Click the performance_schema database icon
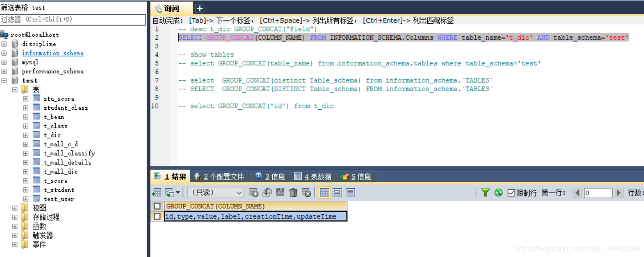This screenshot has height=257, width=644. 15,71
